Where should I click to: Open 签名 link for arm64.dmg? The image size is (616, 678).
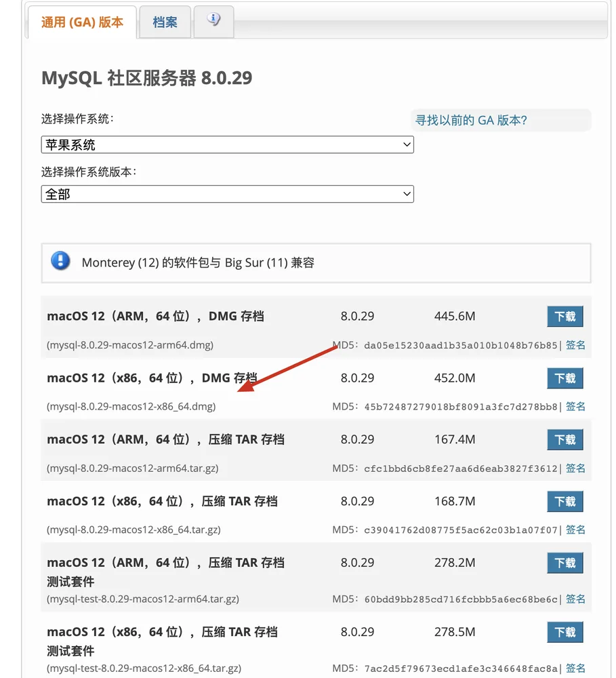[x=575, y=345]
